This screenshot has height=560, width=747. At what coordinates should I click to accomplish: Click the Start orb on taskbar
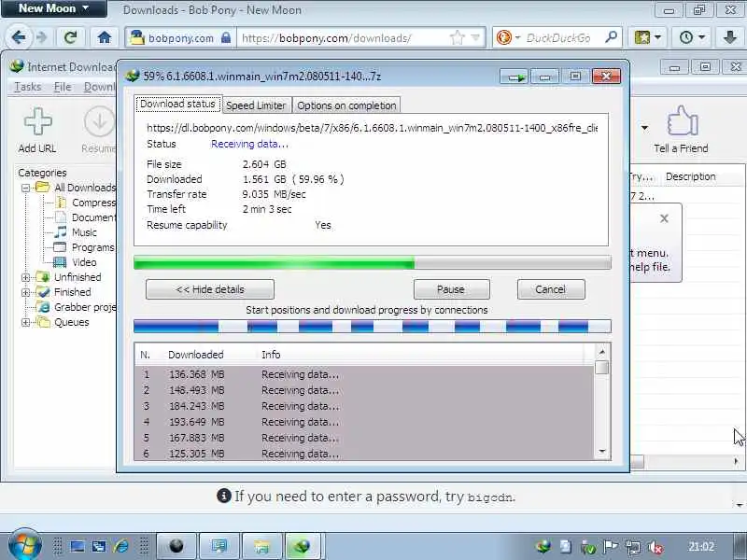(25, 544)
